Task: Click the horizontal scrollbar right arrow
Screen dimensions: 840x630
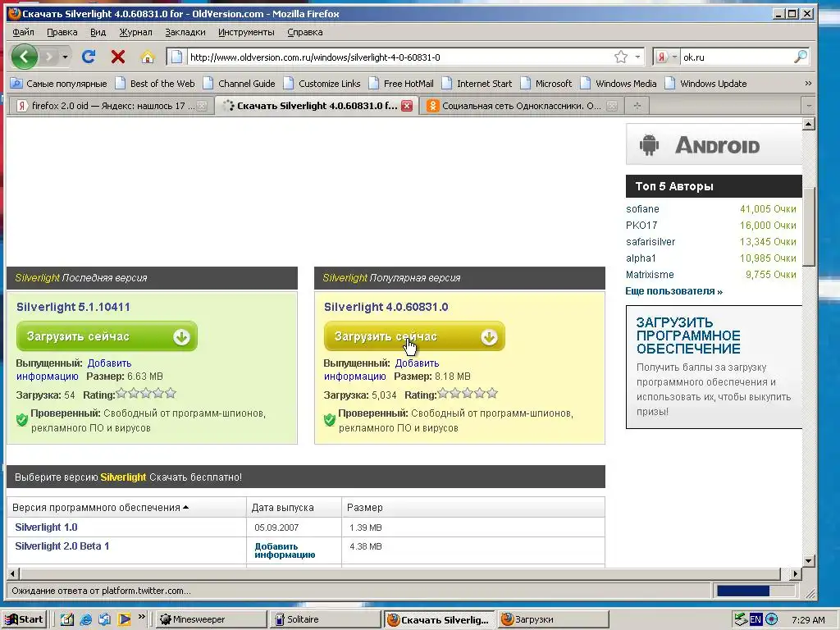Action: pyautogui.click(x=796, y=573)
